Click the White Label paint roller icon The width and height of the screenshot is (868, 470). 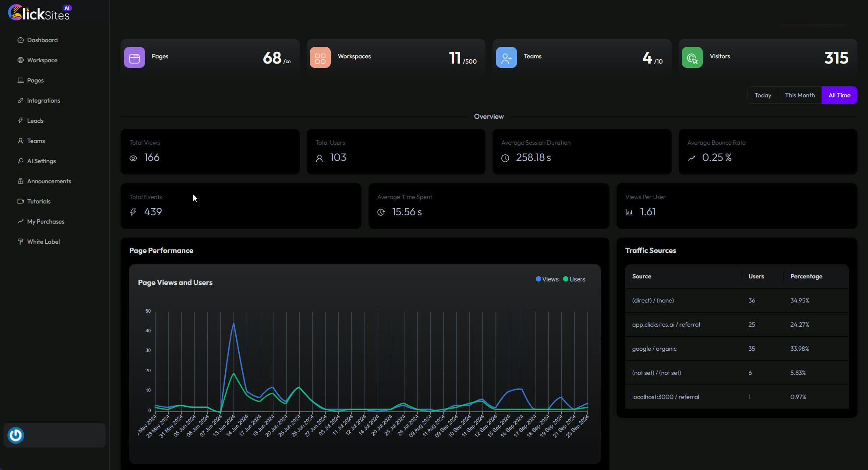[21, 242]
